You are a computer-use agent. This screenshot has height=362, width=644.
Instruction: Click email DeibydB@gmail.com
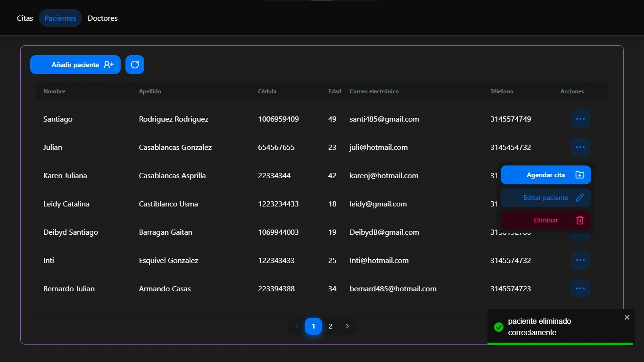pos(384,232)
